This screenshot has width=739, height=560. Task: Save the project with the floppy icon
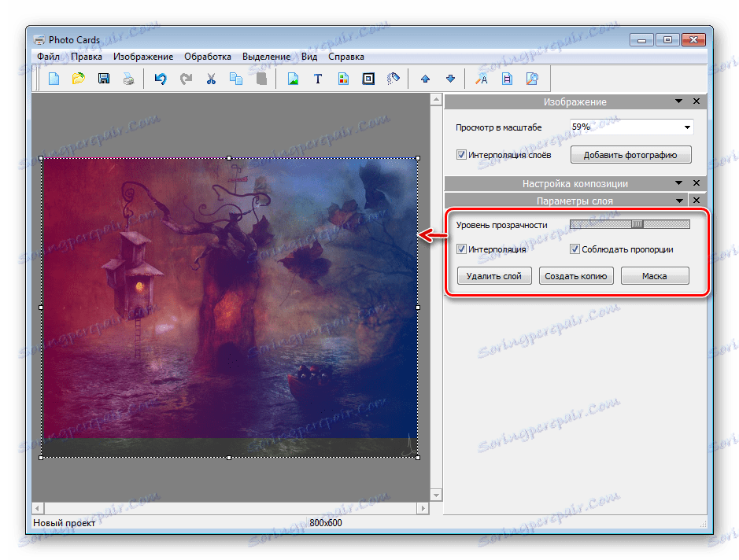103,79
